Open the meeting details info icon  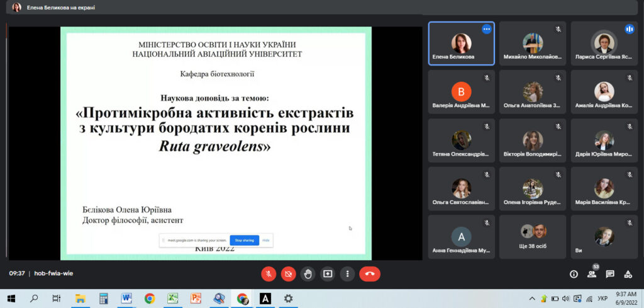(x=574, y=274)
